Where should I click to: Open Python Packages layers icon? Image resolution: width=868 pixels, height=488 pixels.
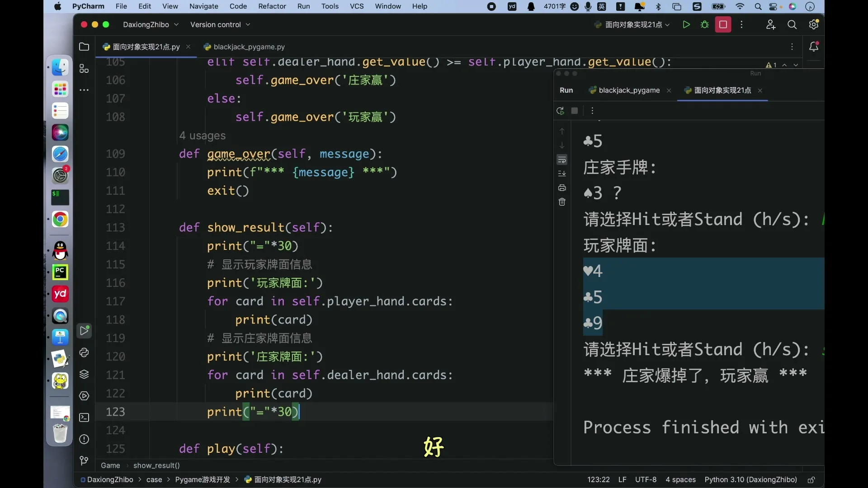coord(84,374)
